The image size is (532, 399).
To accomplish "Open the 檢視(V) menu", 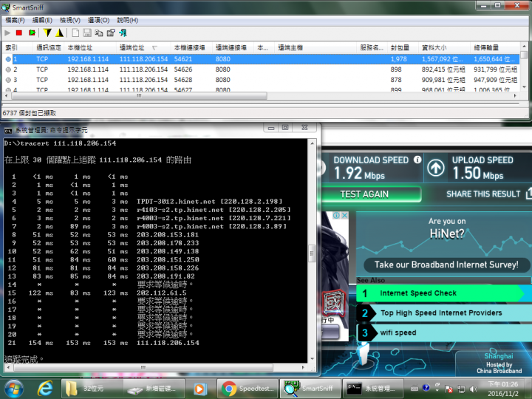I will point(70,20).
